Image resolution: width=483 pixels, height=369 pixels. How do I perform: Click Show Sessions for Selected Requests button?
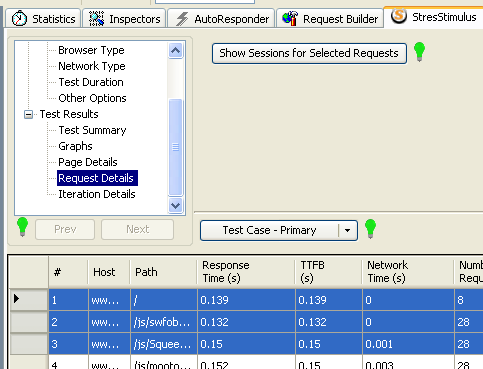[309, 53]
